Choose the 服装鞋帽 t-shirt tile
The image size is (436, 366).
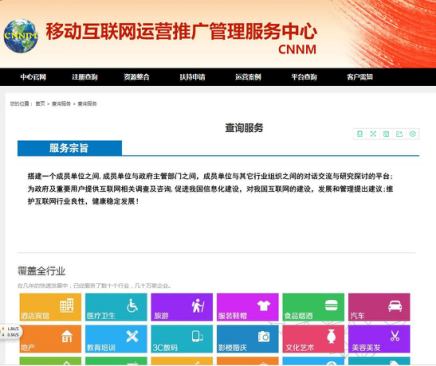coord(248,307)
